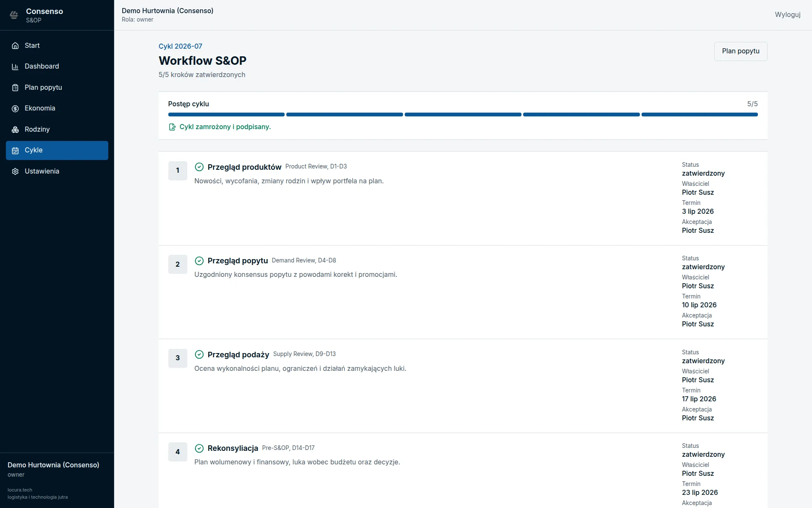812x508 pixels.
Task: Click the Ustawienia gear icon
Action: click(x=15, y=171)
